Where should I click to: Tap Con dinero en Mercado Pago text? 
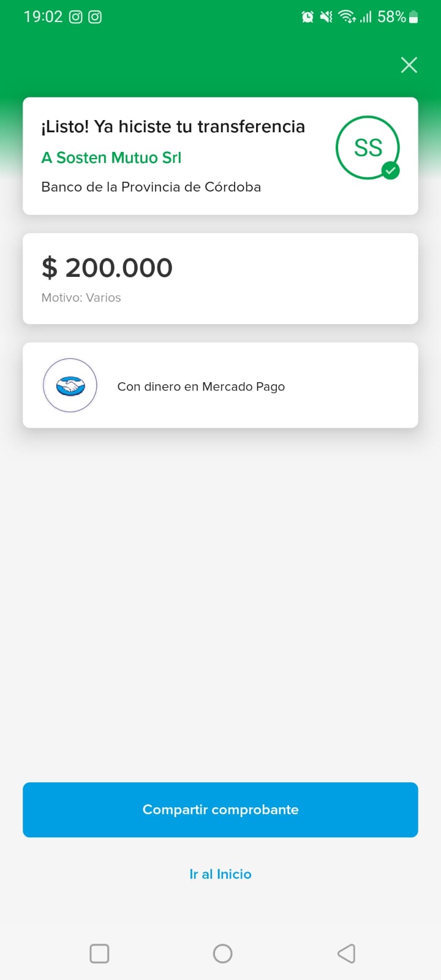(x=201, y=386)
